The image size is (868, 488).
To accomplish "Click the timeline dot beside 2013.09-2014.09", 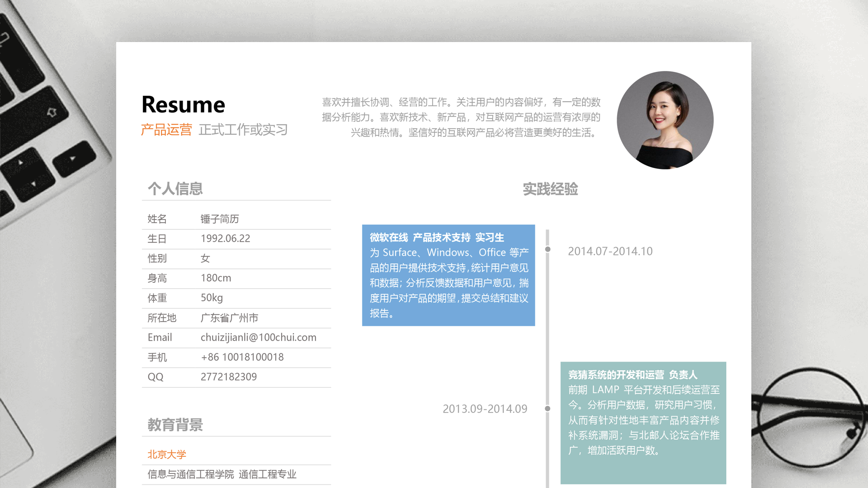I will (x=547, y=408).
